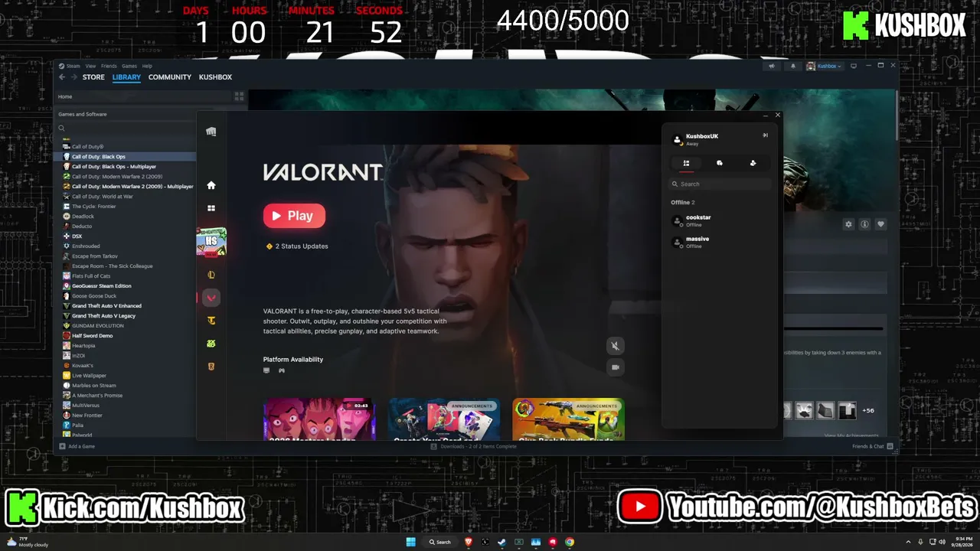This screenshot has width=980, height=551.
Task: Go to the Steam COMMUNITY tab
Action: coord(170,77)
